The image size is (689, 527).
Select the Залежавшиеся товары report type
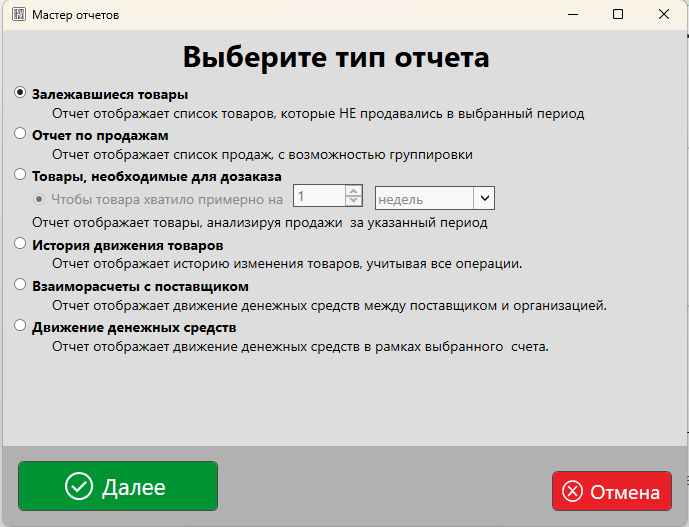coord(20,92)
